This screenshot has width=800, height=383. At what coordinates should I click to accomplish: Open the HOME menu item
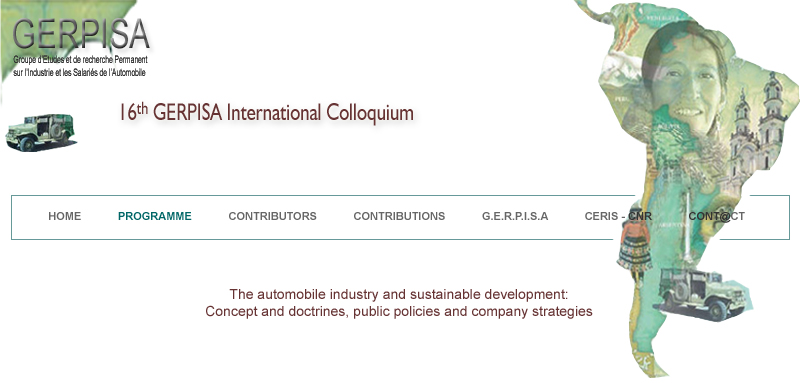pyautogui.click(x=64, y=216)
